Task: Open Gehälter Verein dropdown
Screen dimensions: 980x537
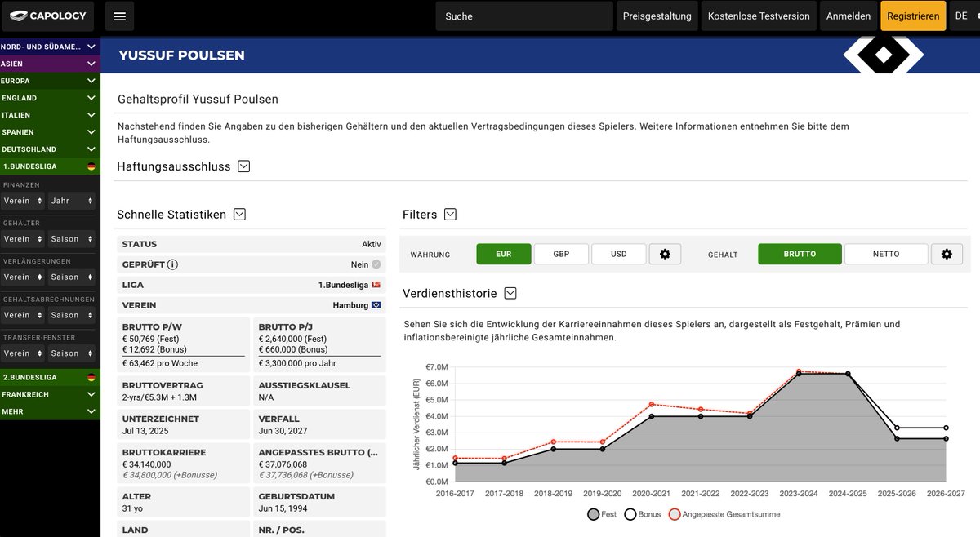Action: point(22,239)
